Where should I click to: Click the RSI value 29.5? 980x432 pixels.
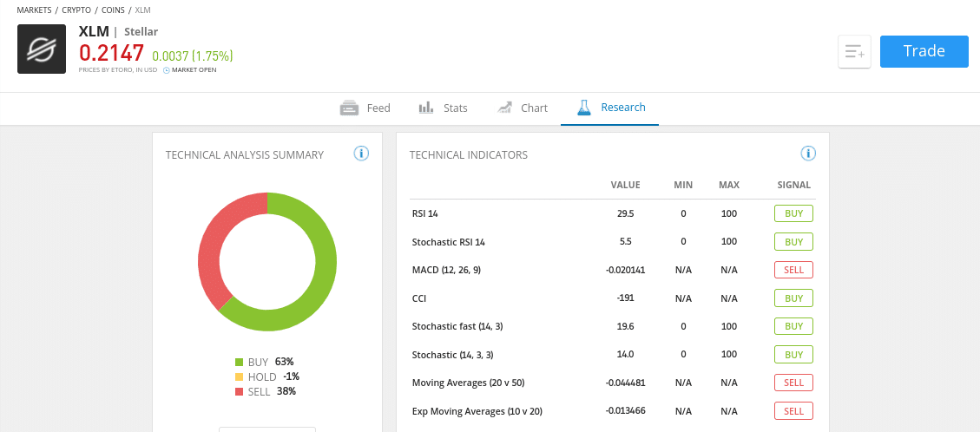pos(626,213)
